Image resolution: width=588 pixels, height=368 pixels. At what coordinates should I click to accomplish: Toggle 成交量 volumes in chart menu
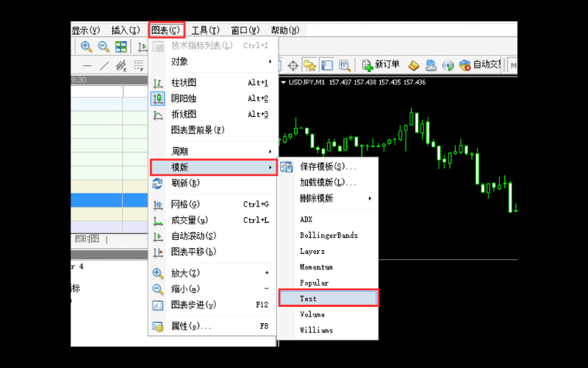[213, 220]
